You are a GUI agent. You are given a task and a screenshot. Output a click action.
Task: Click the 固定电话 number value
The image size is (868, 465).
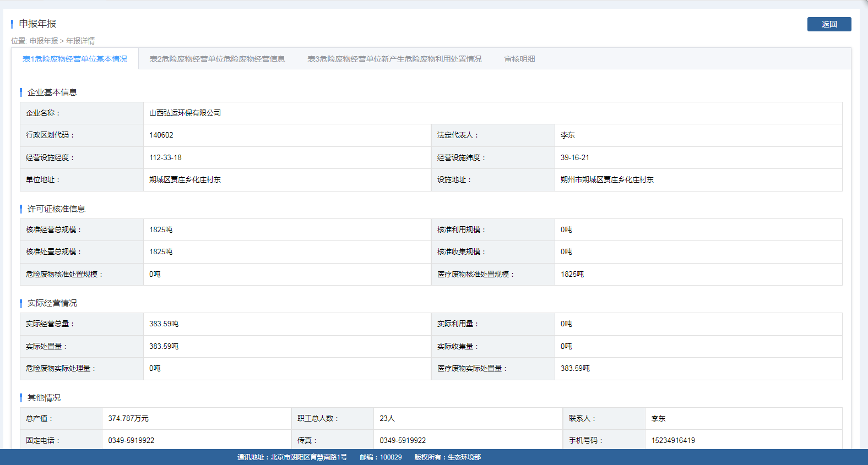131,440
